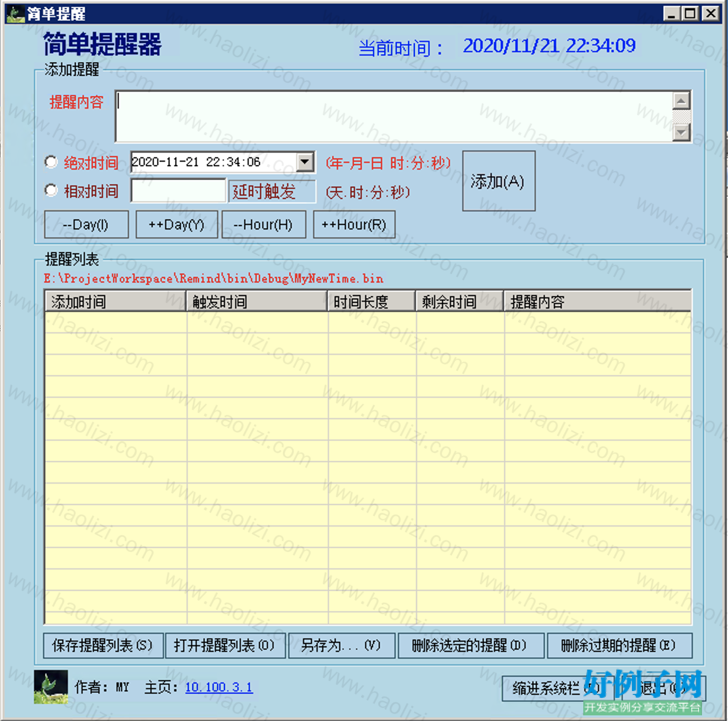728x721 pixels.
Task: Click the --Hour(H) button
Action: point(263,225)
